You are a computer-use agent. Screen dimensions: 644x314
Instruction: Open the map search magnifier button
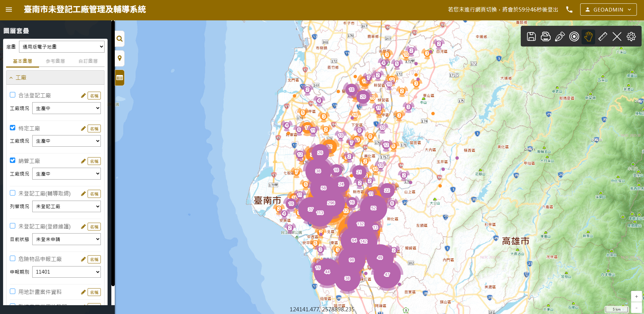tap(119, 39)
